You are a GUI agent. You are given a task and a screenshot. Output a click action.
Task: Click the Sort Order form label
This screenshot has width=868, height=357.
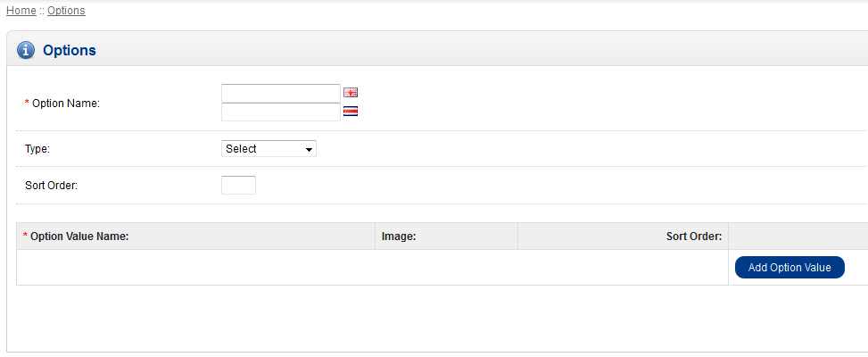point(53,186)
